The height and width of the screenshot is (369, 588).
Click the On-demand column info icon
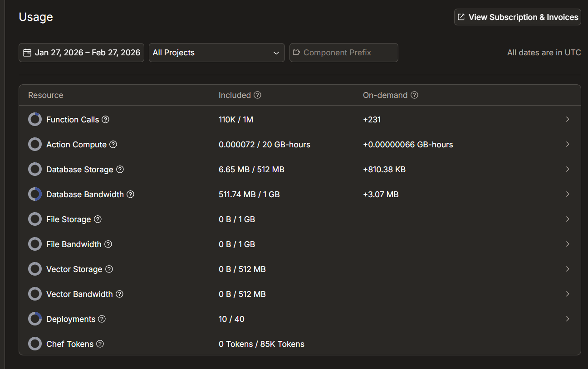pyautogui.click(x=414, y=95)
